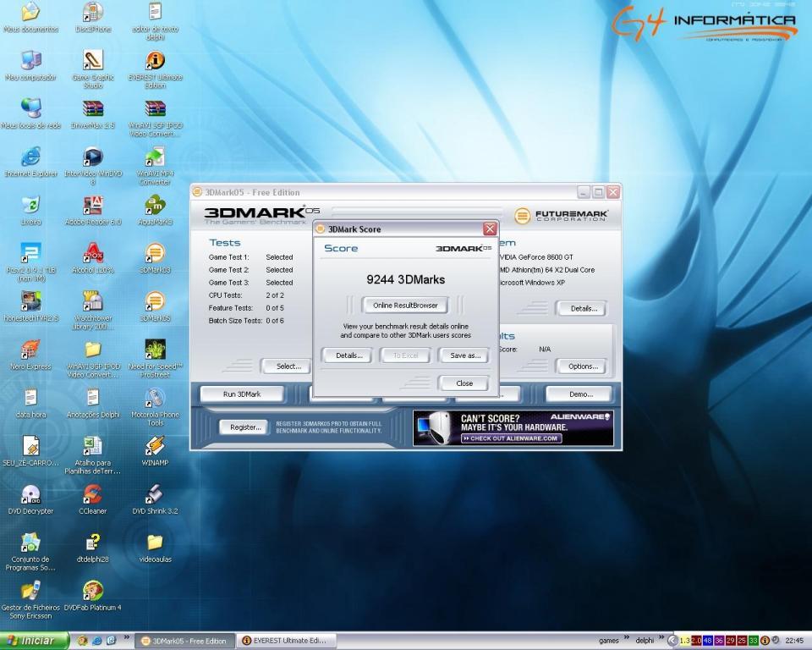The image size is (812, 650).
Task: Click the Save as... button
Action: coord(464,355)
